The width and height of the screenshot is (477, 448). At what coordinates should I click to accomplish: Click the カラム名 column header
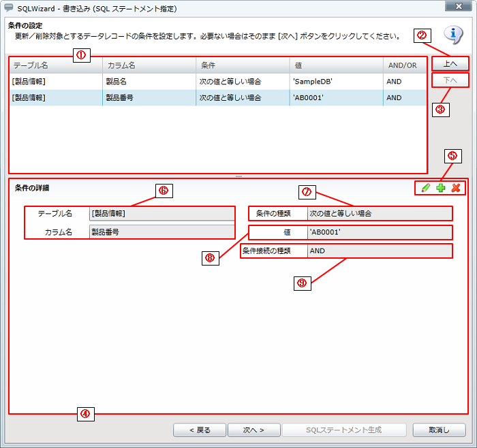[149, 65]
